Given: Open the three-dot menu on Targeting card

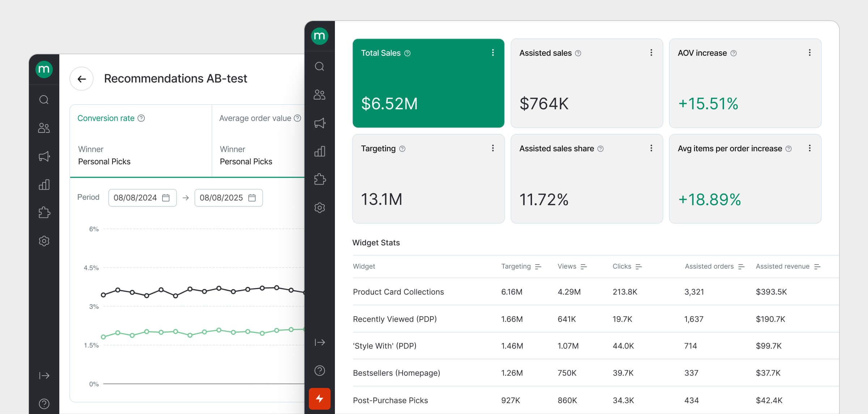Looking at the screenshot, I should pos(493,148).
